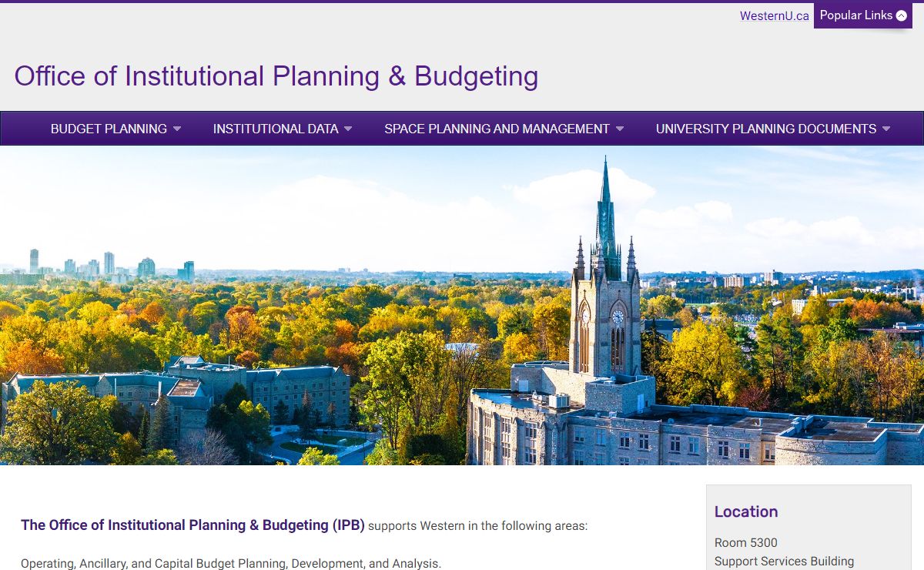Select 'The Office of Institutional Planning & Budgeting (IPB)' text

tap(192, 525)
